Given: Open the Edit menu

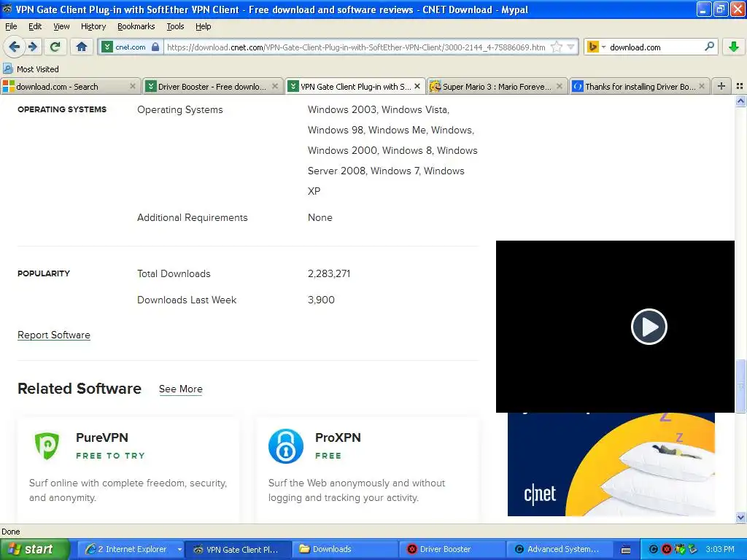Looking at the screenshot, I should (x=35, y=26).
